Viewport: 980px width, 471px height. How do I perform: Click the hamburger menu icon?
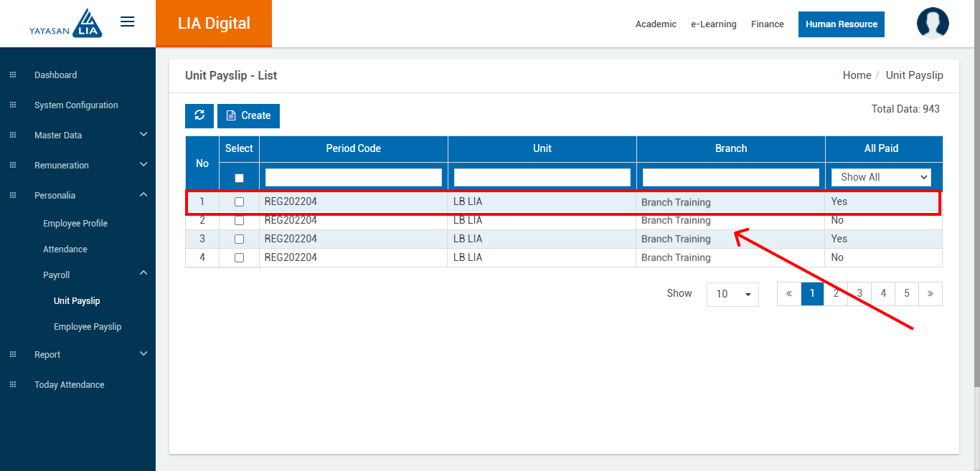point(127,22)
